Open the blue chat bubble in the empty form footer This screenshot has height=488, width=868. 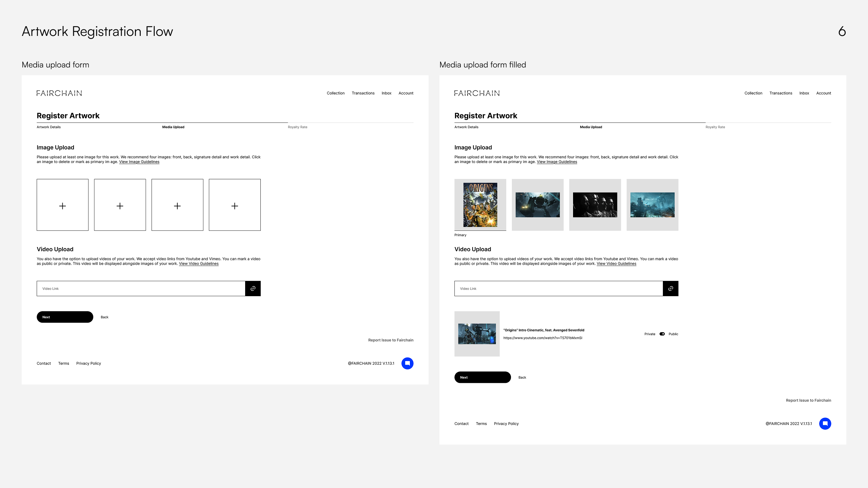pos(407,363)
